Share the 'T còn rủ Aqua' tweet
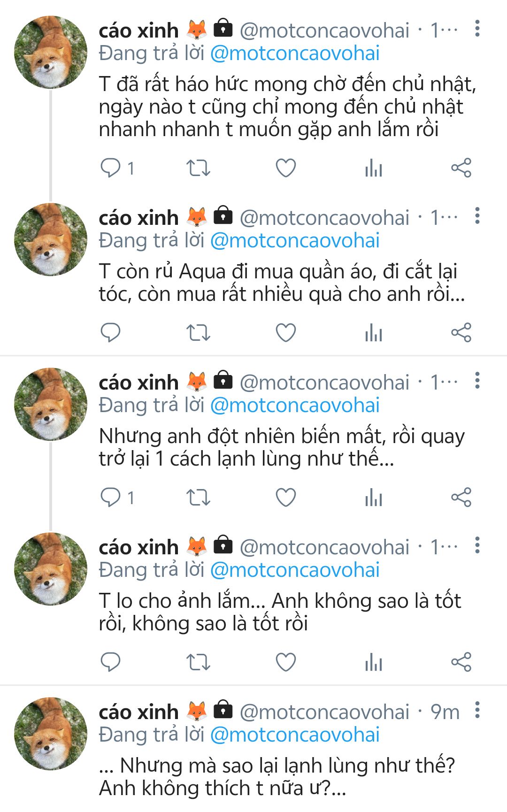Image resolution: width=507 pixels, height=812 pixels. pos(461,333)
